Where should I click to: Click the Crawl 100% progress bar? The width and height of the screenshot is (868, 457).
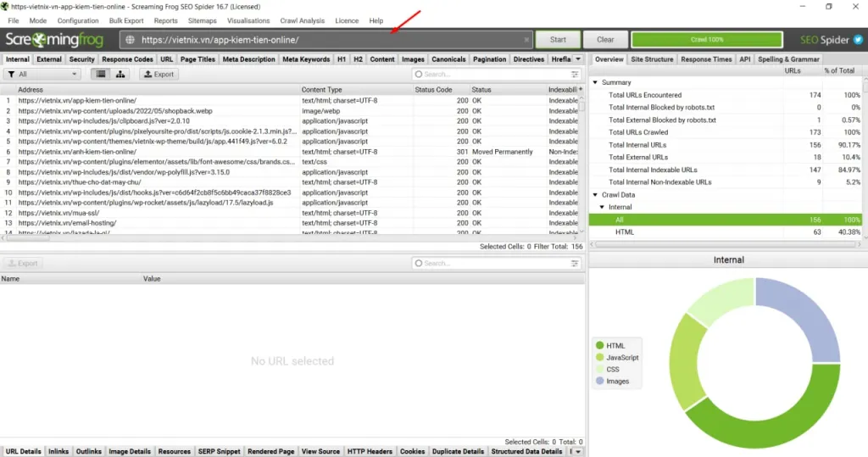click(x=707, y=40)
